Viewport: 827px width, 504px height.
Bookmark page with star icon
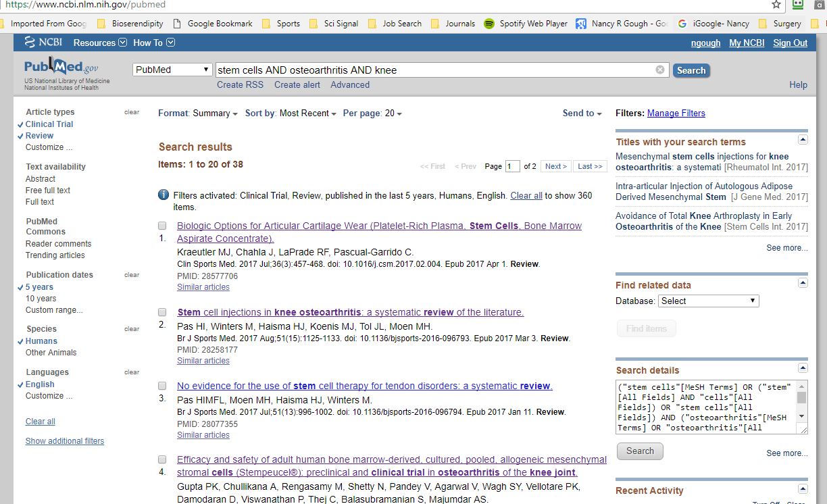coord(776,5)
